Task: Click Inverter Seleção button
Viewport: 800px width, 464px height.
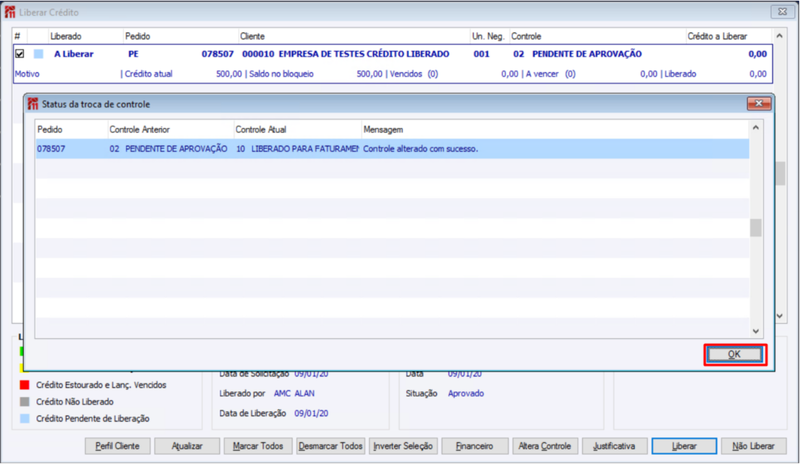Action: pyautogui.click(x=403, y=446)
